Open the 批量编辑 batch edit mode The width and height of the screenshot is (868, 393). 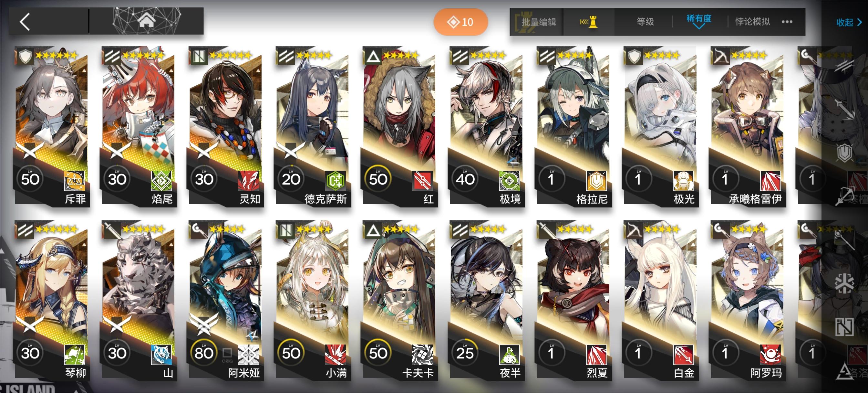[x=538, y=22]
